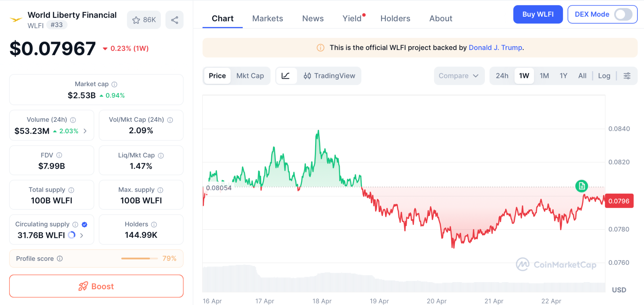The image size is (644, 305).
Task: Toggle the DEX Mode switch
Action: (623, 14)
